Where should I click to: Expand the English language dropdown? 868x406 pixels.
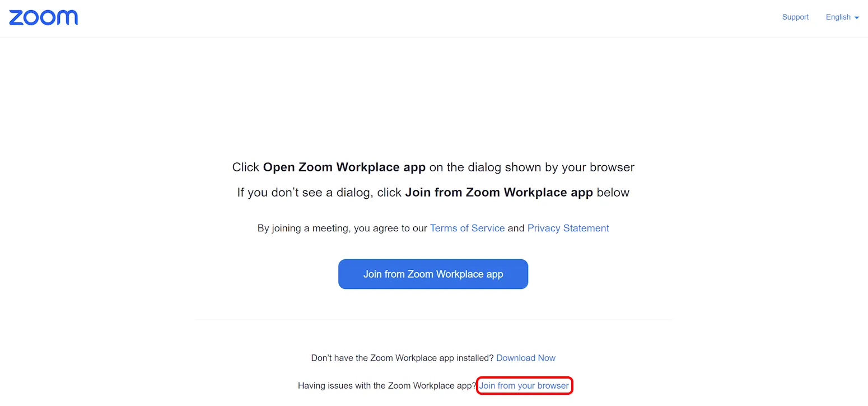pos(838,17)
